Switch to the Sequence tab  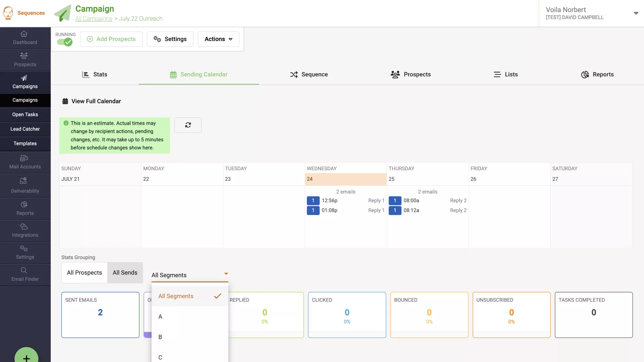pyautogui.click(x=309, y=74)
